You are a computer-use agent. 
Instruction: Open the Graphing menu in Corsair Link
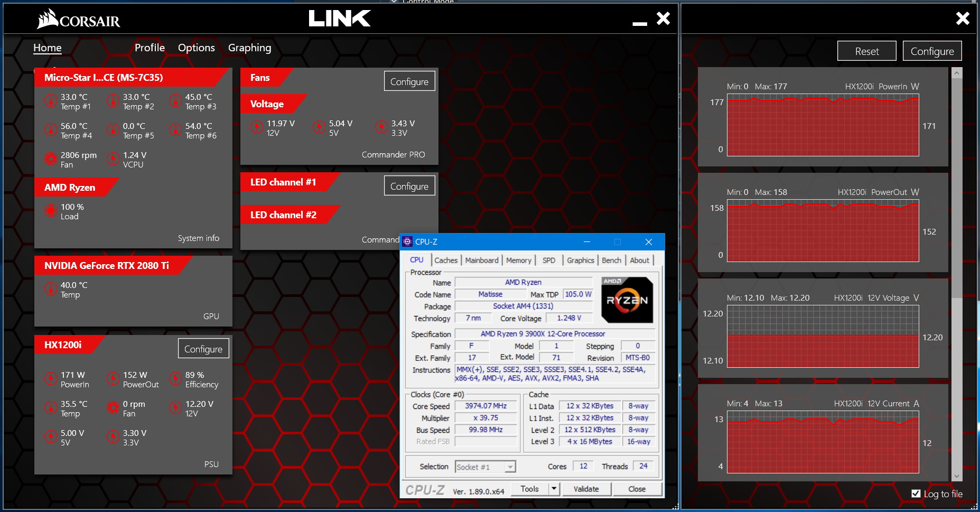tap(249, 48)
